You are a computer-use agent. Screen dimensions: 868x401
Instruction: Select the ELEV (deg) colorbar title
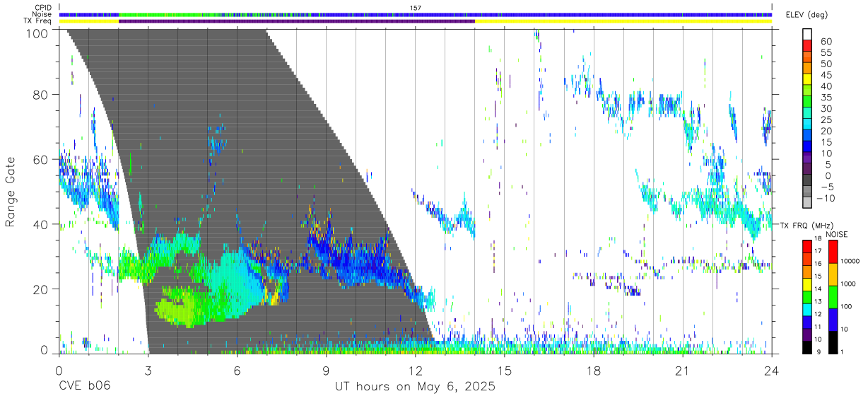click(x=807, y=15)
